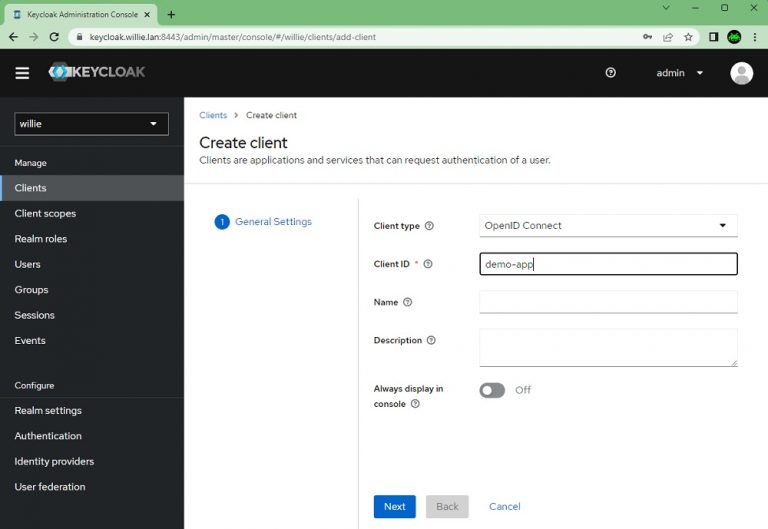Image resolution: width=768 pixels, height=529 pixels.
Task: Open the willie realm selector dropdown
Action: click(92, 124)
